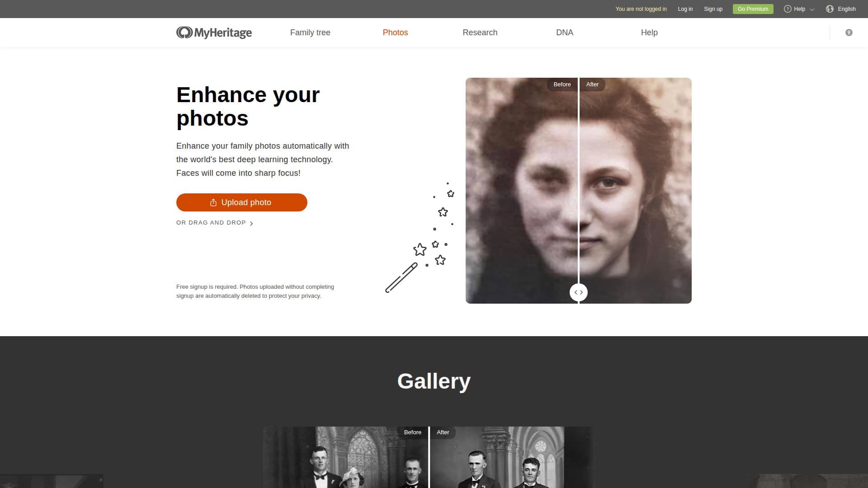Click the Help question mark icon

788,9
